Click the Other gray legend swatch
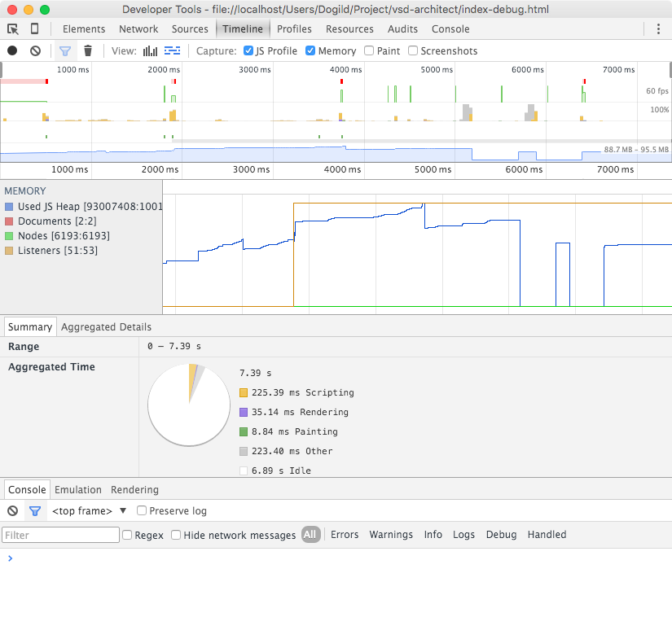The width and height of the screenshot is (672, 639). 244,452
